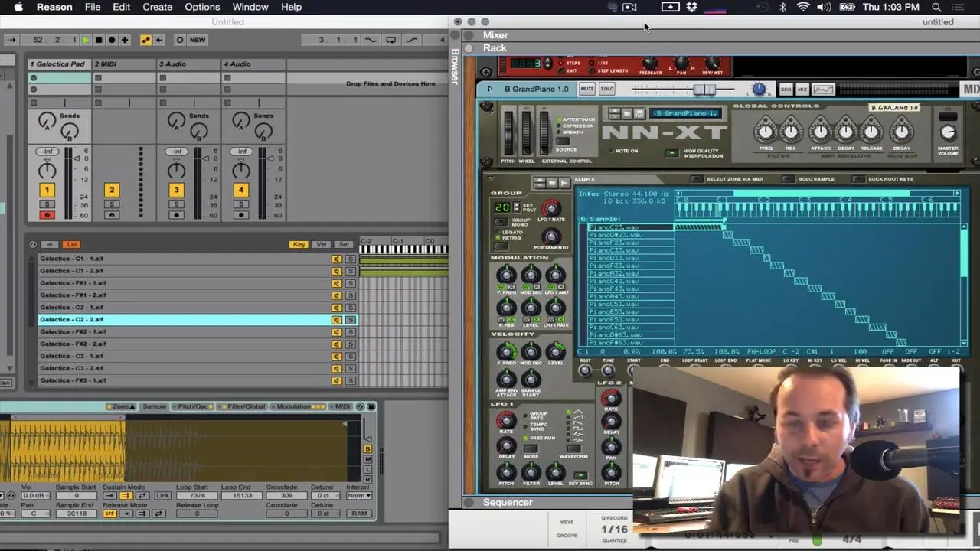Image resolution: width=980 pixels, height=551 pixels.
Task: Collapse the Rack section in Reason
Action: (x=469, y=47)
